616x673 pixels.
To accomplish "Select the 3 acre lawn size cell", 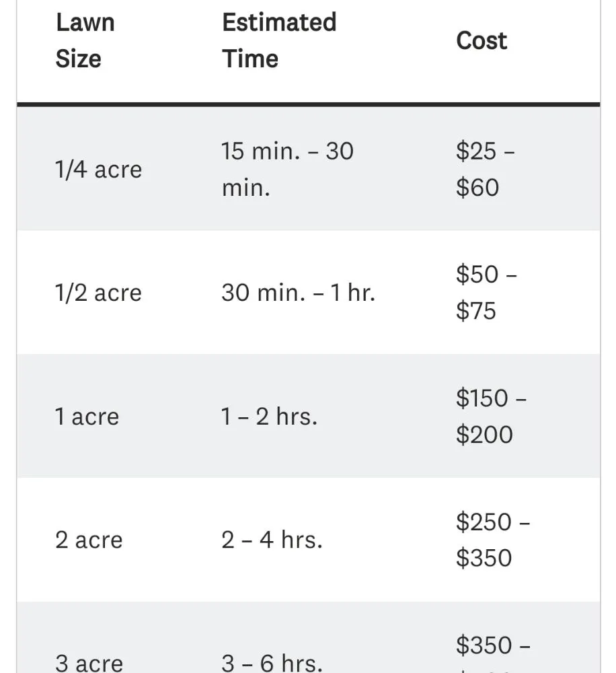I will coord(89,662).
